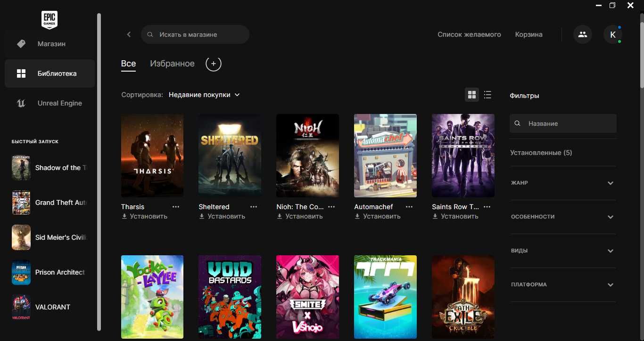The width and height of the screenshot is (644, 341).
Task: Open the friends list icon
Action: pyautogui.click(x=583, y=34)
